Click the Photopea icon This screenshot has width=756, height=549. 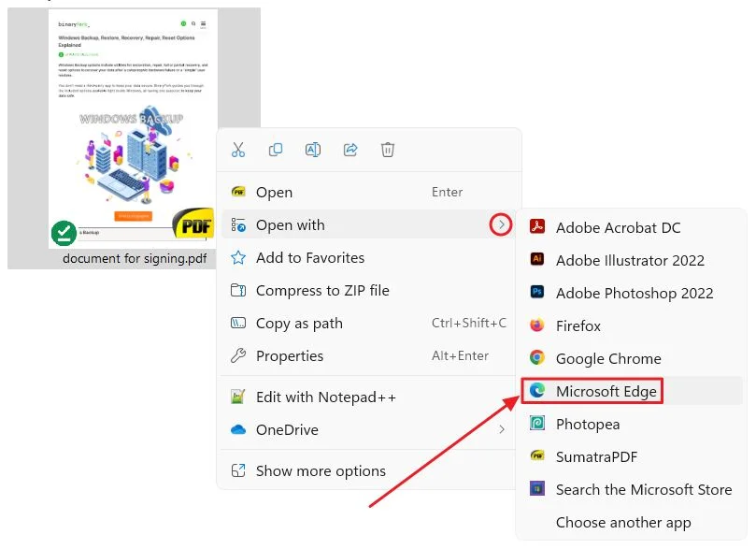537,423
